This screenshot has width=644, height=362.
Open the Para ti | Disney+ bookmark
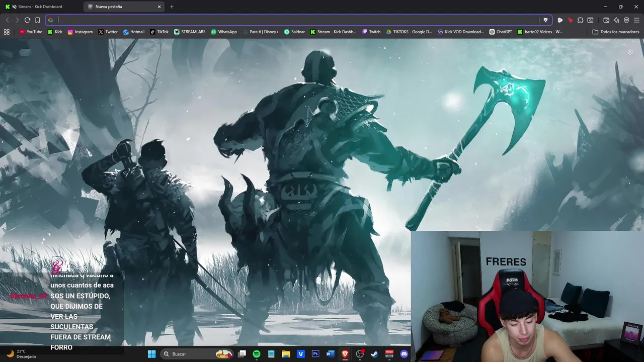click(260, 32)
